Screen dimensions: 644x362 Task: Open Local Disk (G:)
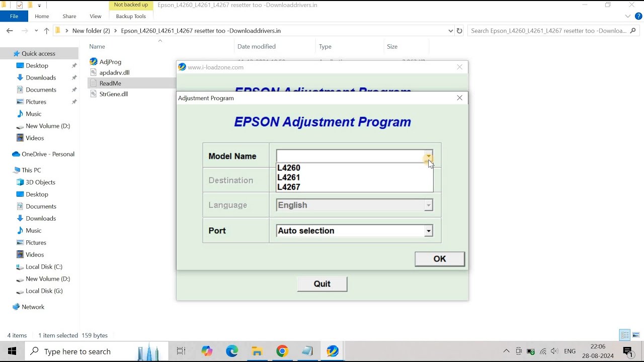[44, 291]
